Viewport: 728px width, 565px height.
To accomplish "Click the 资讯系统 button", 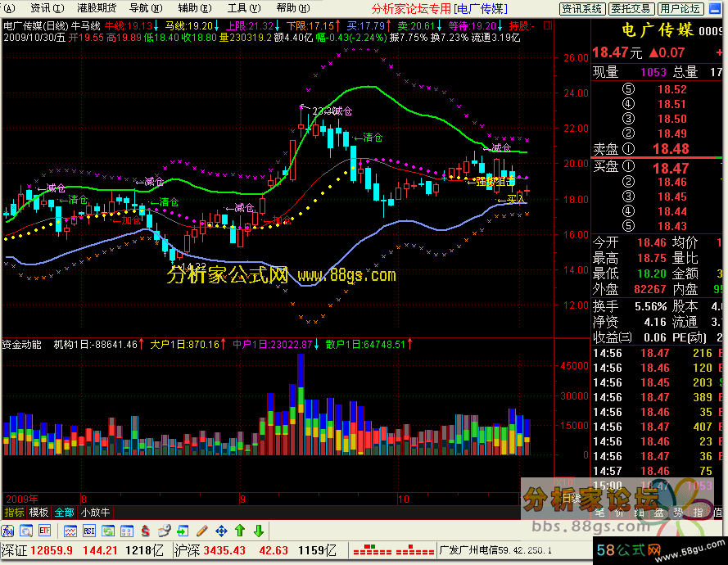I will [x=581, y=9].
